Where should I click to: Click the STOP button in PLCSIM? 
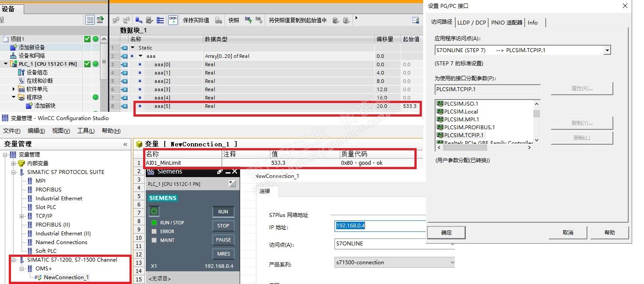coord(223,226)
